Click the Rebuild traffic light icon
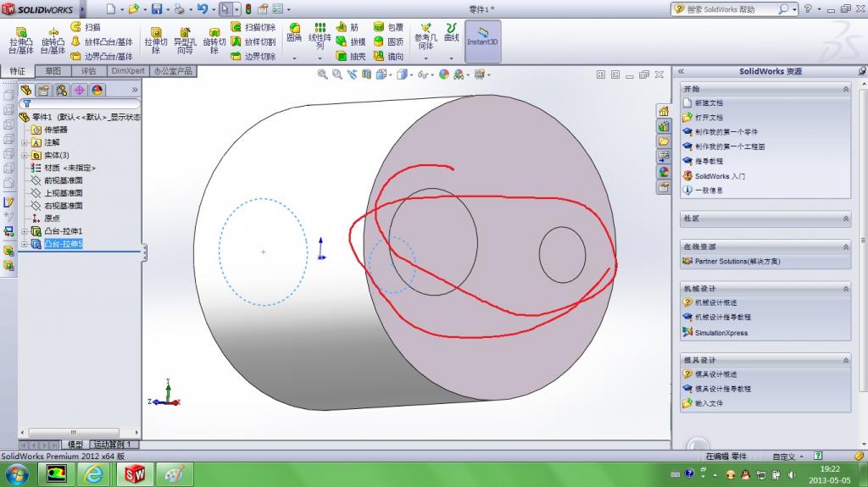This screenshot has width=868, height=487. point(248,8)
